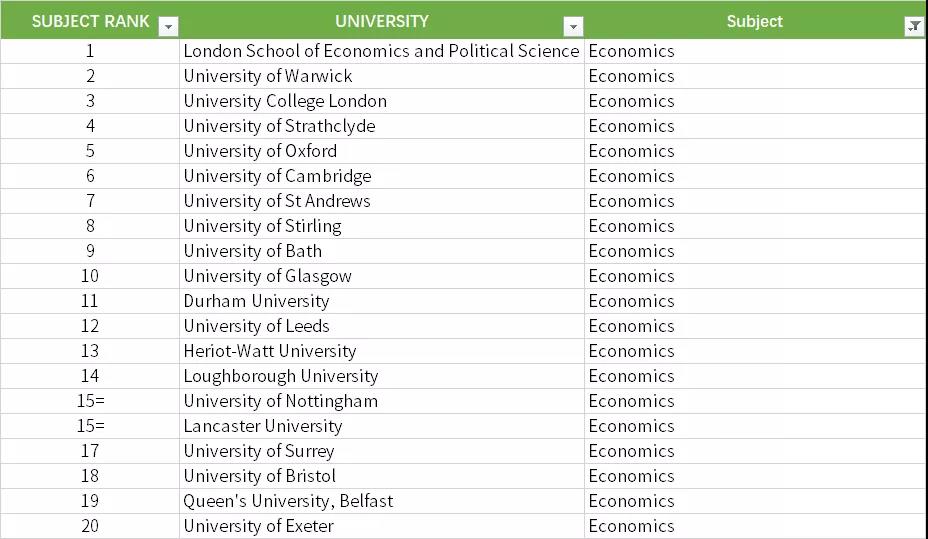Click the London School of Economics cell
928x539 pixels.
point(381,51)
